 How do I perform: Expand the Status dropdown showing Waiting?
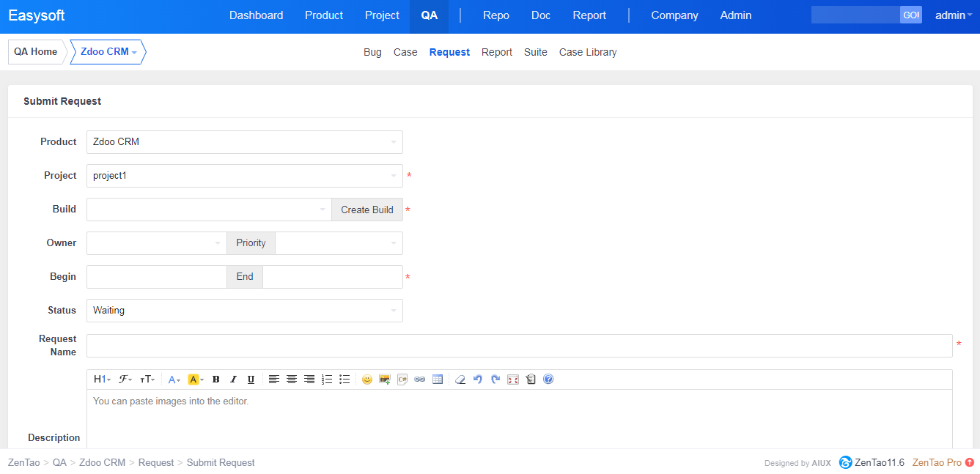[245, 311]
